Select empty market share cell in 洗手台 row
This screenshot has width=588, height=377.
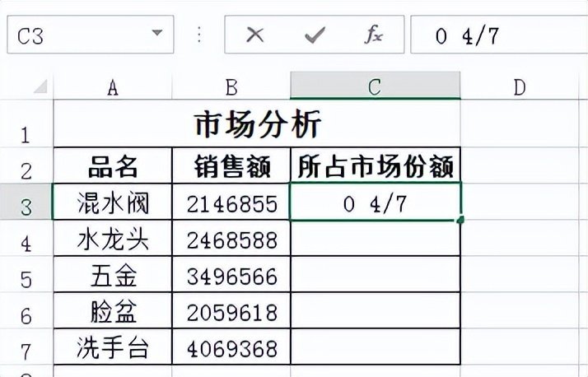[376, 347]
